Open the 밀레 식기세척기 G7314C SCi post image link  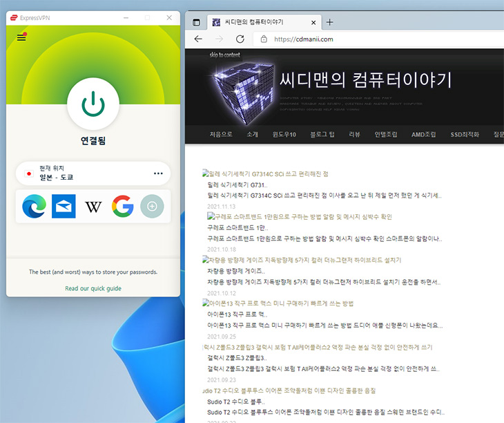[266, 173]
